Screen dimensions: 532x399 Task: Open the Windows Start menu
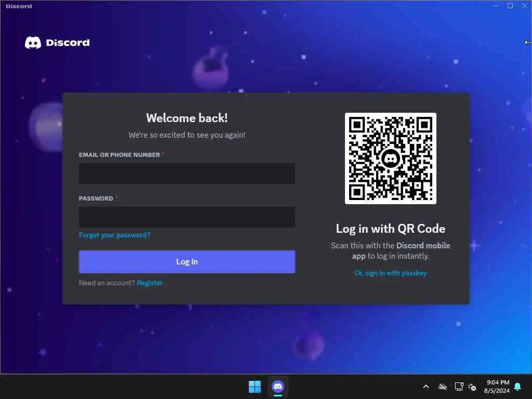point(255,387)
